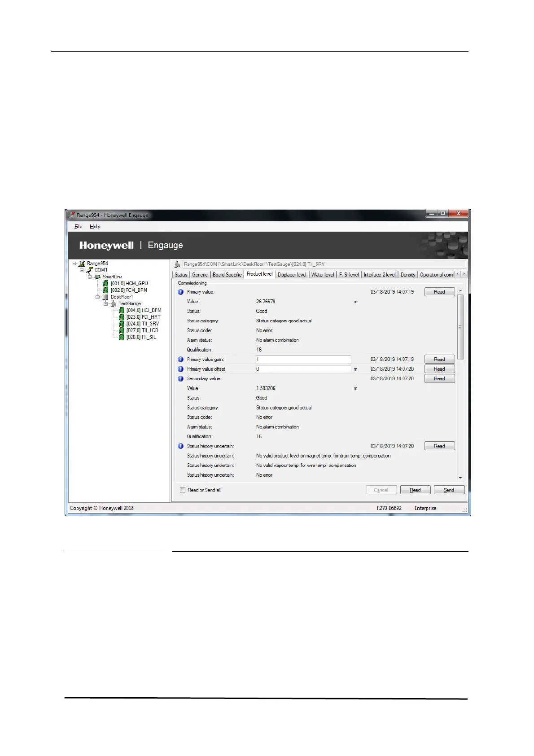Click the secondary value 1.583206

tap(266, 389)
